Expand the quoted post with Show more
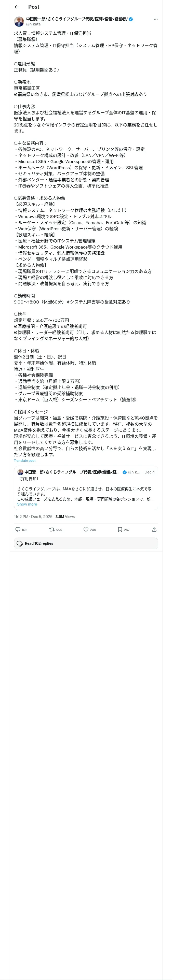Image resolution: width=172 pixels, height=980 pixels. point(27,504)
